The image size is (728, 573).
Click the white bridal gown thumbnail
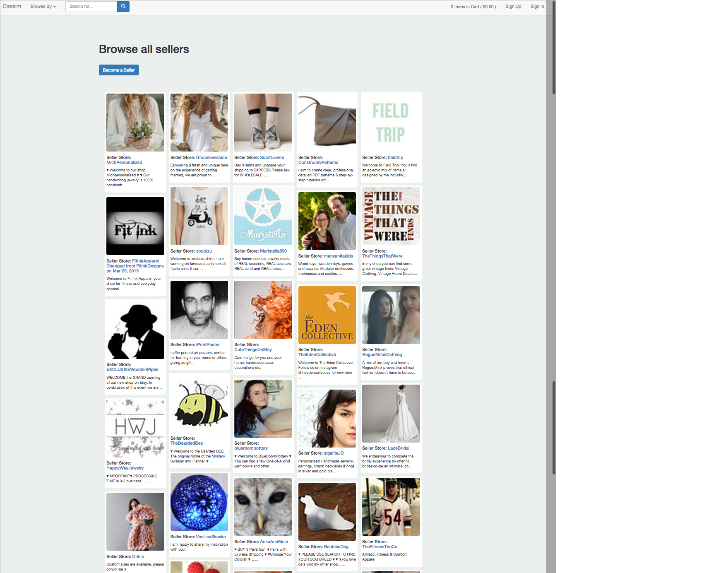coord(391,413)
